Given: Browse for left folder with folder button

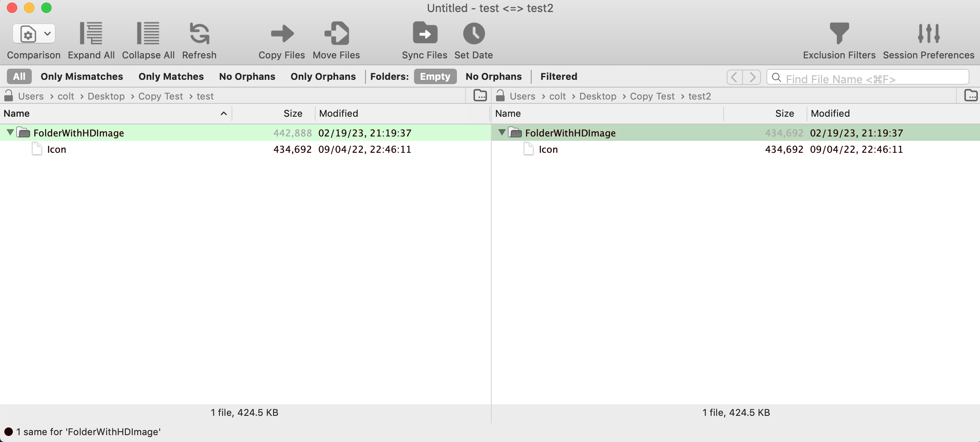Looking at the screenshot, I should click(480, 96).
